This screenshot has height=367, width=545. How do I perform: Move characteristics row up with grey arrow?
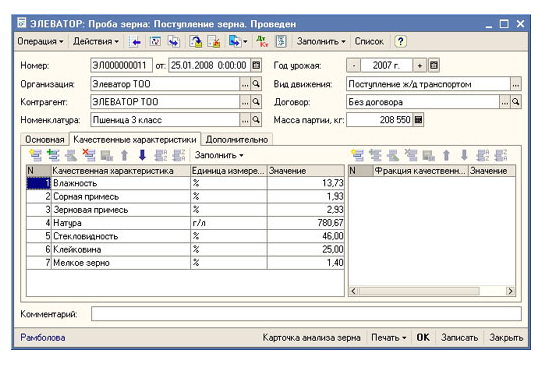(124, 155)
